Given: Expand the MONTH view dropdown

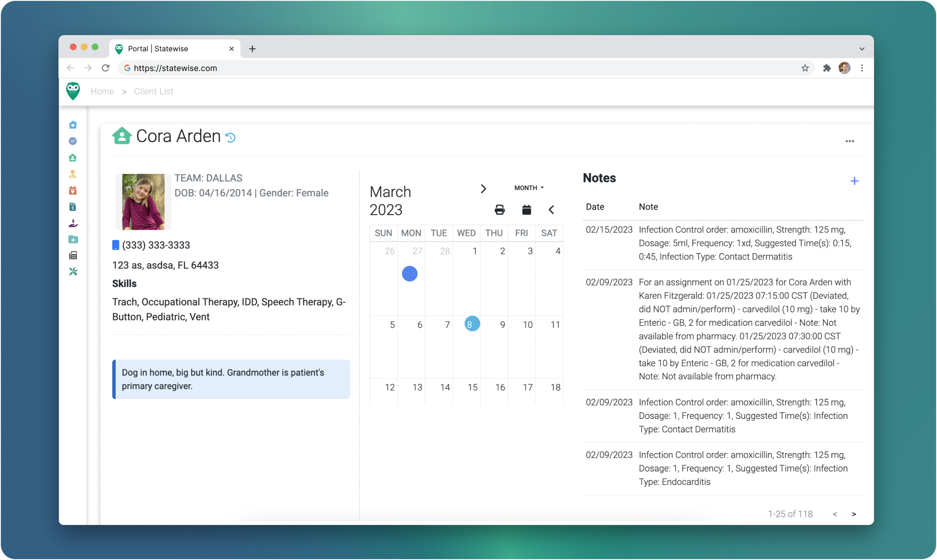Looking at the screenshot, I should [529, 188].
